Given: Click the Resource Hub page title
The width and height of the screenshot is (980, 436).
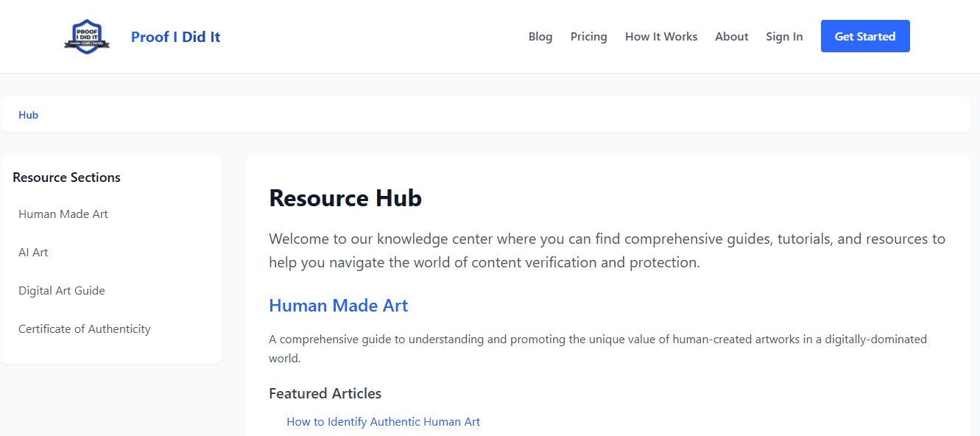Looking at the screenshot, I should (x=345, y=198).
